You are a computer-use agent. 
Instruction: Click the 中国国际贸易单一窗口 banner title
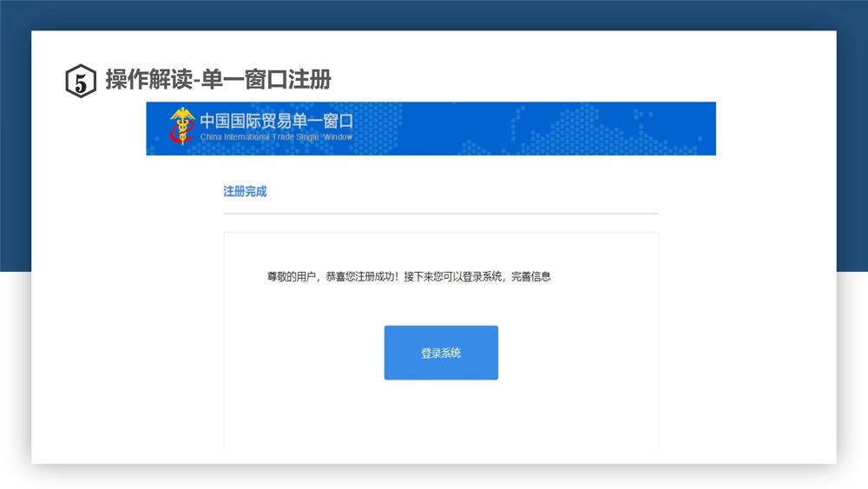(x=276, y=121)
